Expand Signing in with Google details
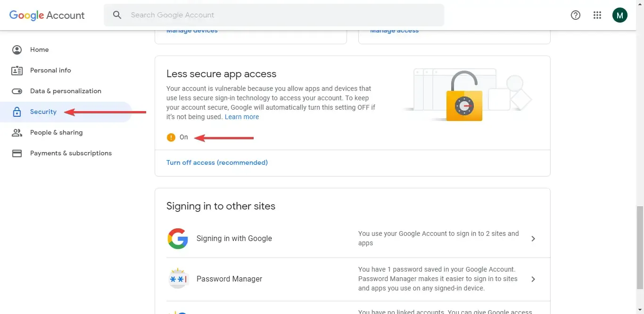This screenshot has height=314, width=644. tap(533, 239)
